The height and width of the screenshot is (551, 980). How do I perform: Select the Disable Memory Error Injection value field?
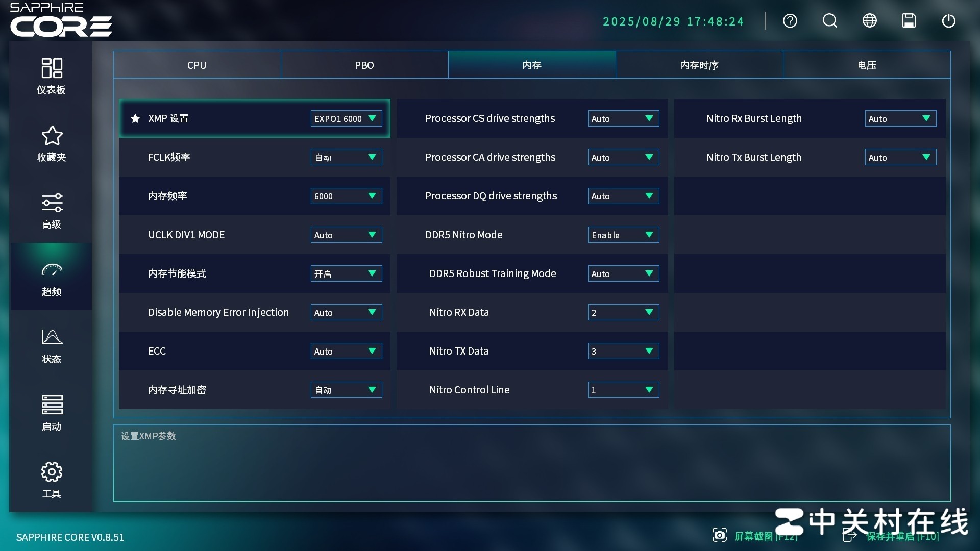[x=346, y=312]
